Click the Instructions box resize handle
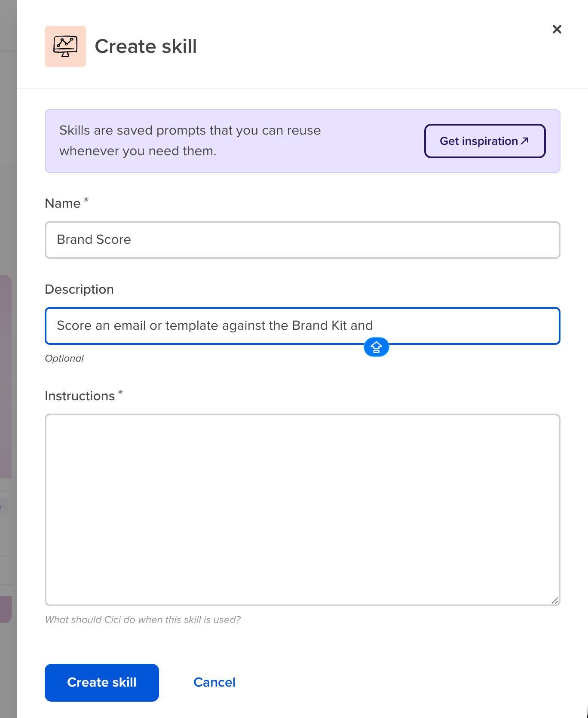588x718 pixels. pos(554,601)
